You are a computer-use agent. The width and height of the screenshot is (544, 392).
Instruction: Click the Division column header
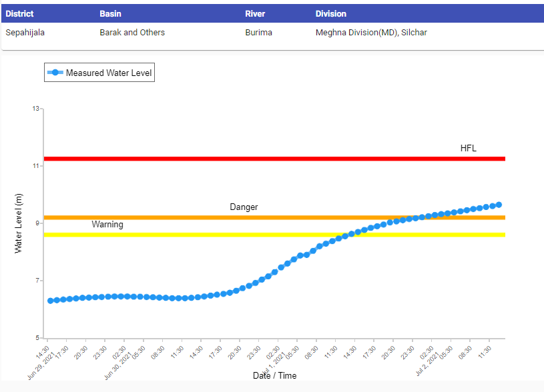pyautogui.click(x=331, y=14)
